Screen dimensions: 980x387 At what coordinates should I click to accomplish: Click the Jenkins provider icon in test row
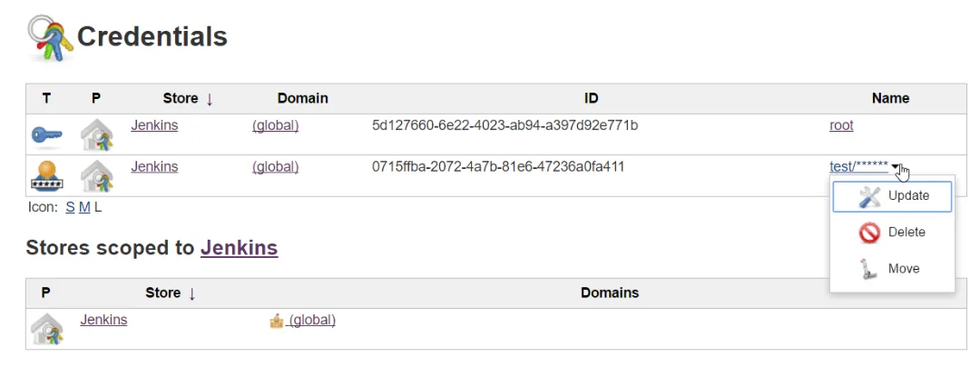pos(96,175)
